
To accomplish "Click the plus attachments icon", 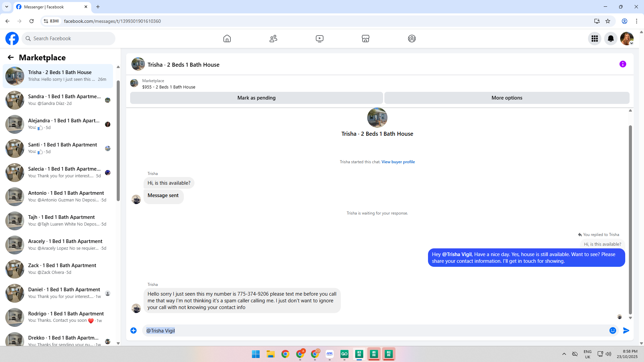I will tap(133, 330).
